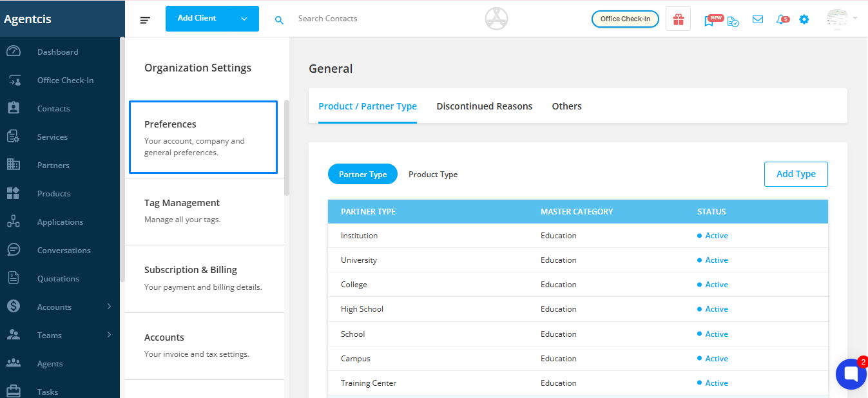Click Active status in College row

point(713,285)
